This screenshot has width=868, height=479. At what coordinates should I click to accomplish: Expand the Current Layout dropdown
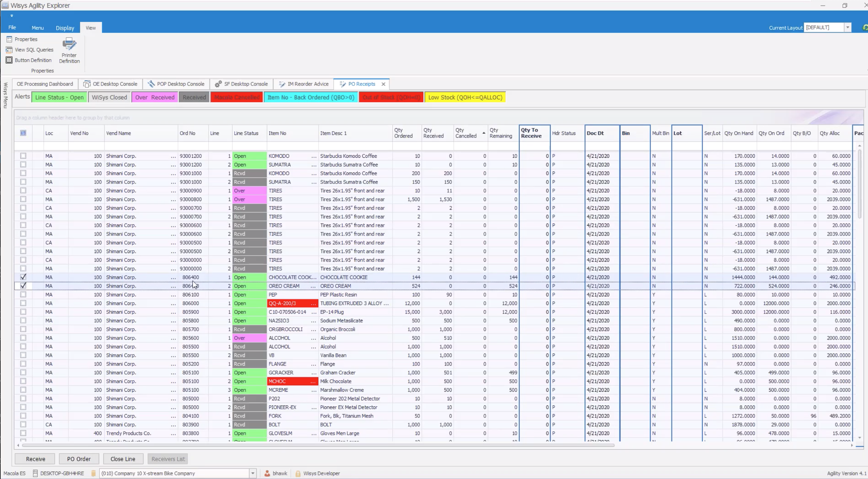[x=847, y=28]
